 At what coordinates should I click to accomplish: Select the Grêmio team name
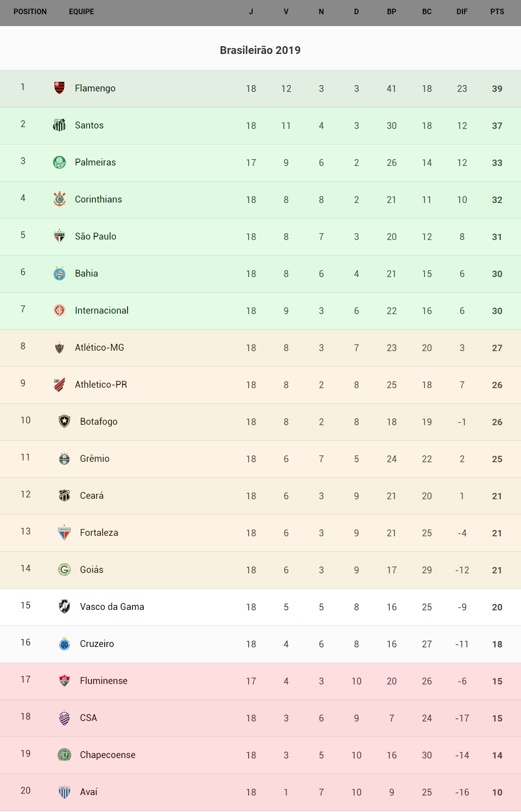[x=95, y=459]
